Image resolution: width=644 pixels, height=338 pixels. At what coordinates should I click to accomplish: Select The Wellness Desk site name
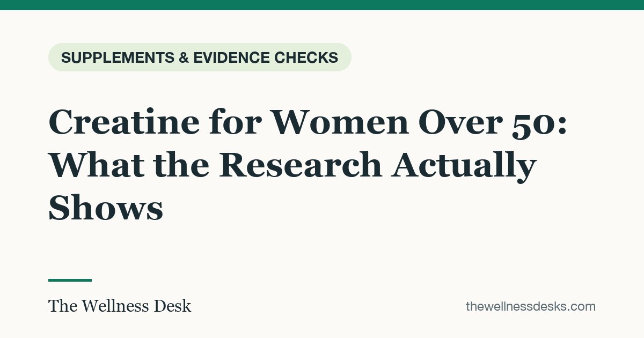coord(120,306)
